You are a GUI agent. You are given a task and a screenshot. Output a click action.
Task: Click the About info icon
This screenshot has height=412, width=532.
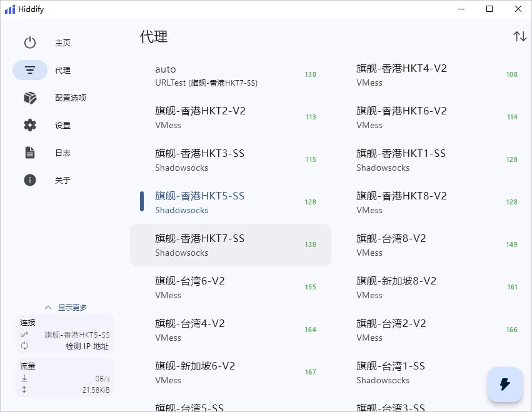[30, 180]
